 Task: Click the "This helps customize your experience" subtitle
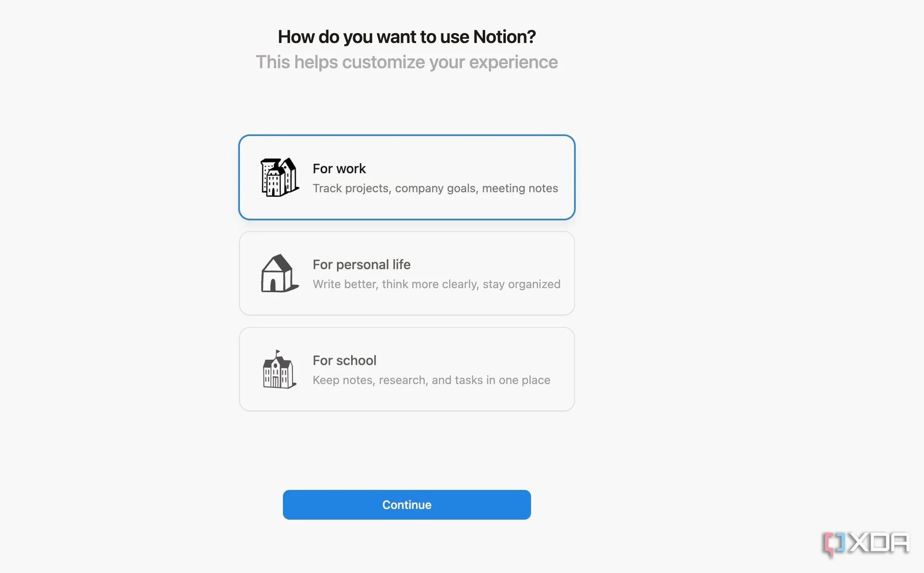pos(407,62)
